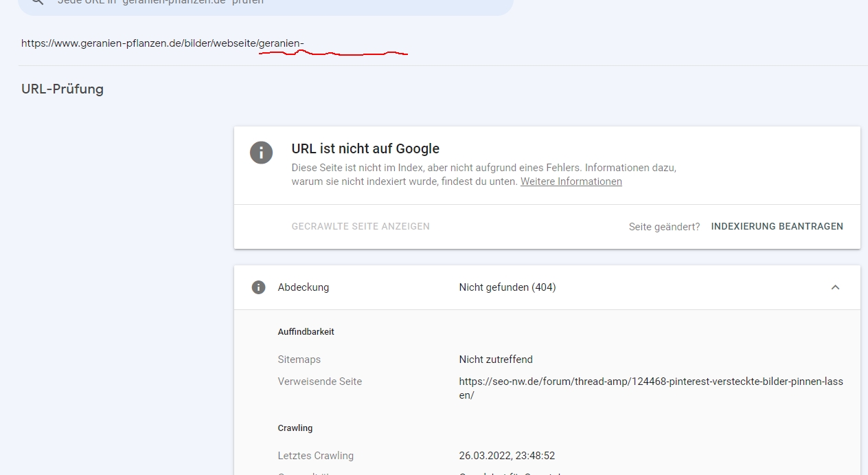Focus the URL inspection search field
The width and height of the screenshot is (868, 475).
tap(275, 3)
